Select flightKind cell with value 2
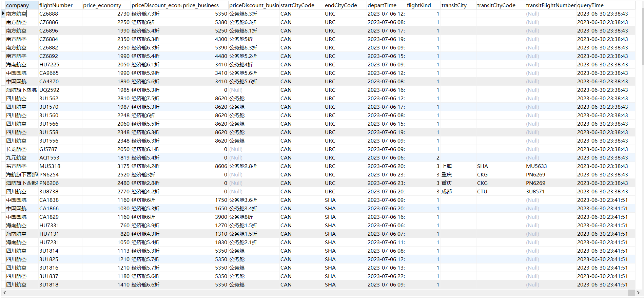The width and height of the screenshot is (644, 298). [423, 157]
